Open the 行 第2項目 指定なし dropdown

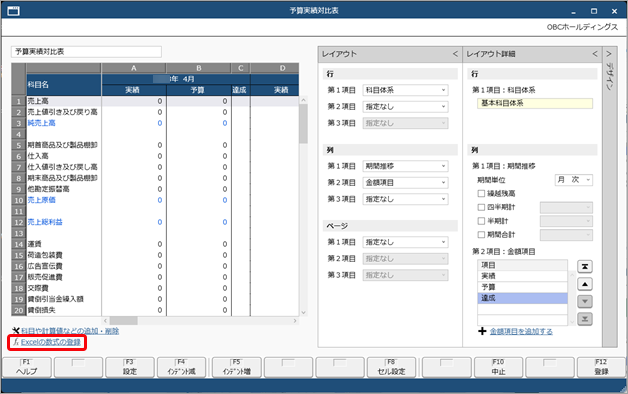pyautogui.click(x=405, y=107)
